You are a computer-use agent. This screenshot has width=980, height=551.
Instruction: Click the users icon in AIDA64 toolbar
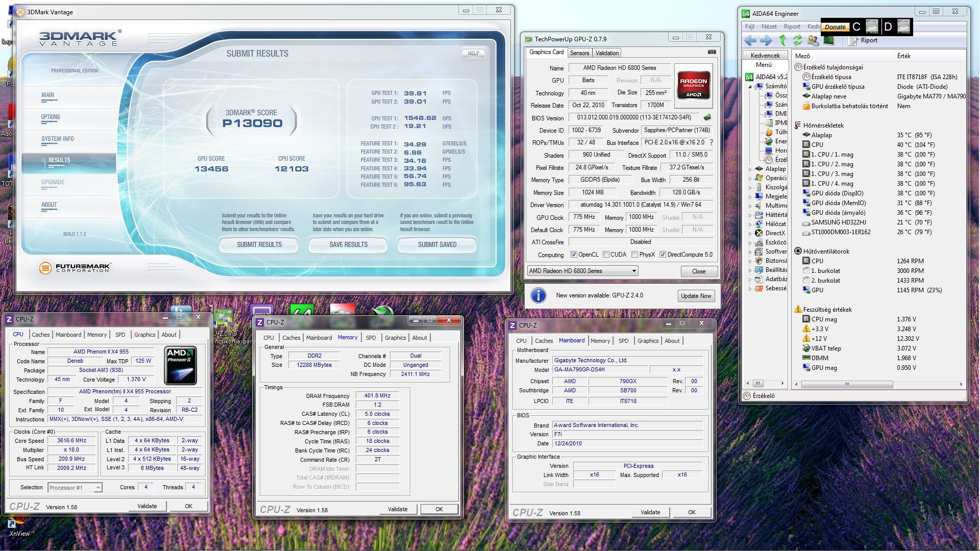(x=813, y=40)
